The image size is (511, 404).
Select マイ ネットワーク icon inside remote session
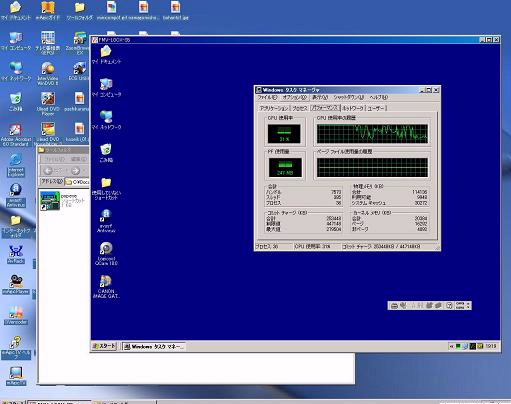(106, 120)
